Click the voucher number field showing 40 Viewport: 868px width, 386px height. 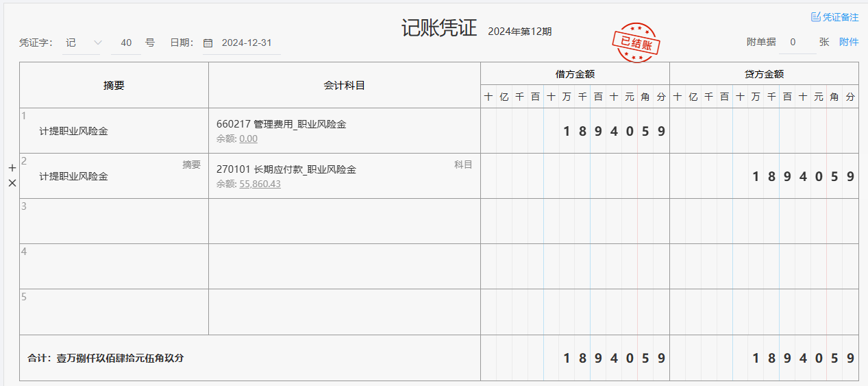pyautogui.click(x=126, y=43)
